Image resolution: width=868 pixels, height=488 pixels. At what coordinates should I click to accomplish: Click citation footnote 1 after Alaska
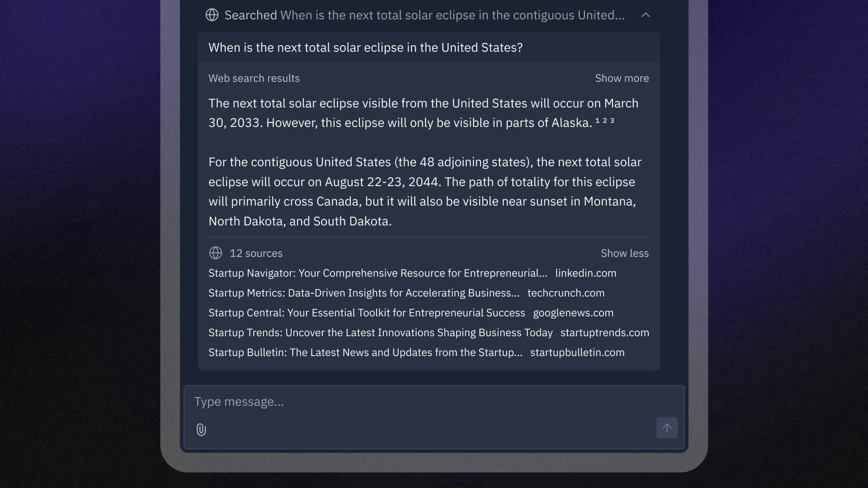tap(598, 121)
